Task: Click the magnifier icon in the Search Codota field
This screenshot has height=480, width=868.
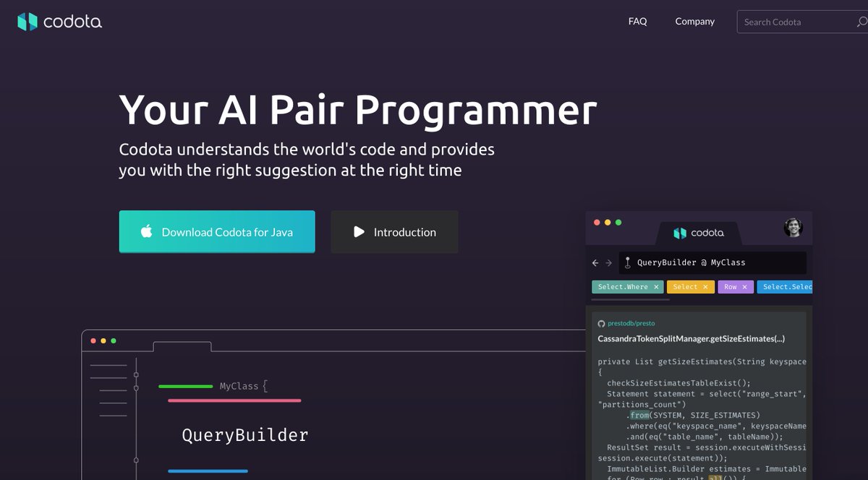Action: point(861,22)
